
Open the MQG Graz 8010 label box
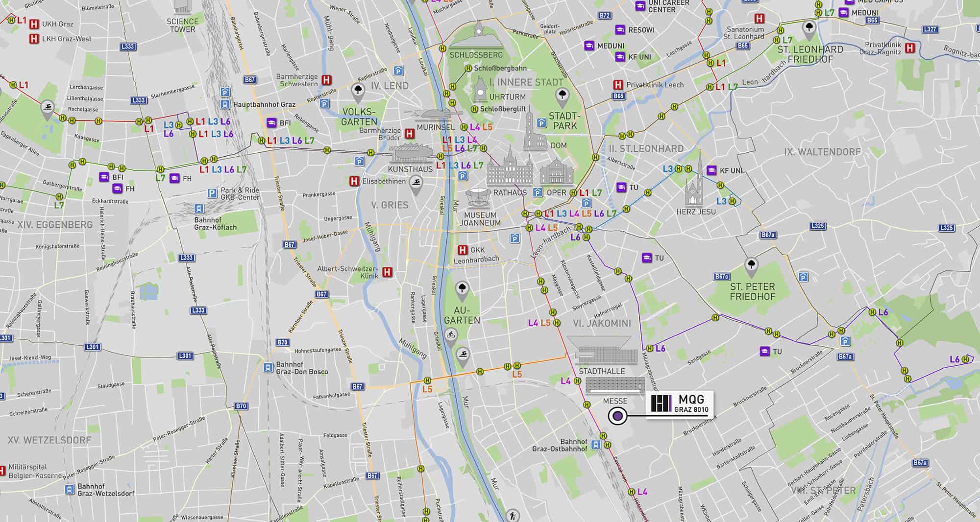click(x=679, y=404)
